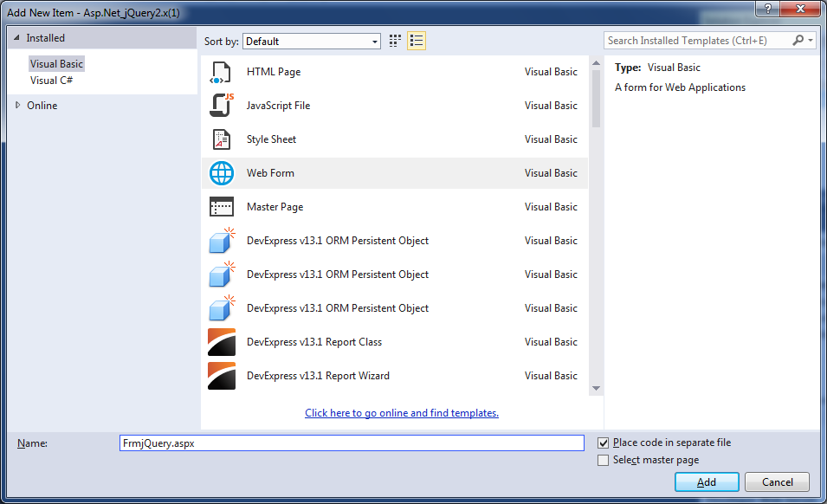This screenshot has width=827, height=504.
Task: Open the Sort by dropdown
Action: point(312,42)
